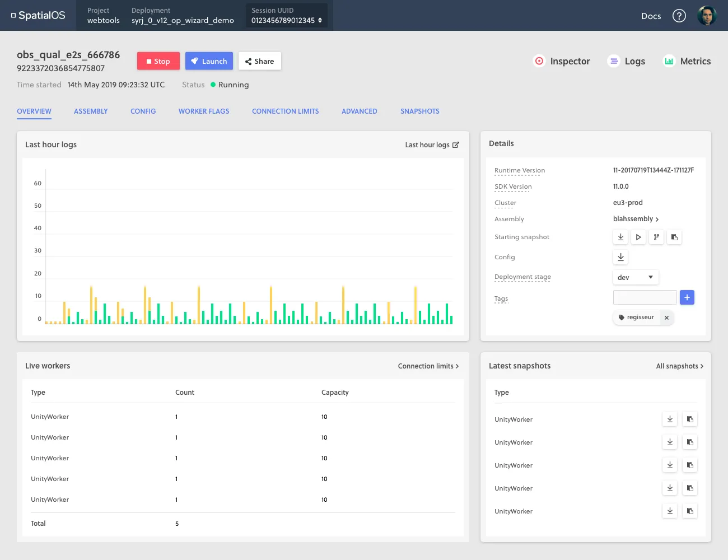Open the help question mark icon

point(679,16)
